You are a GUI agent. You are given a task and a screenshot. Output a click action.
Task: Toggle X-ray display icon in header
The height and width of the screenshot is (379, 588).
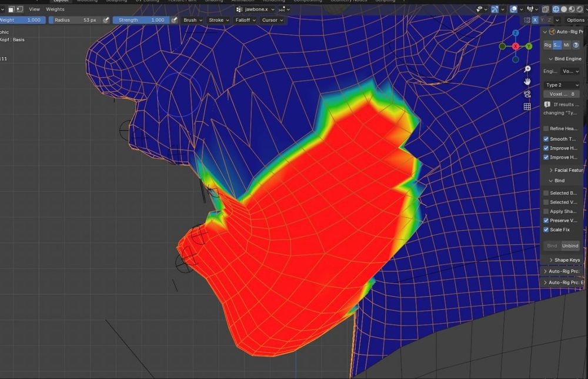[x=546, y=9]
